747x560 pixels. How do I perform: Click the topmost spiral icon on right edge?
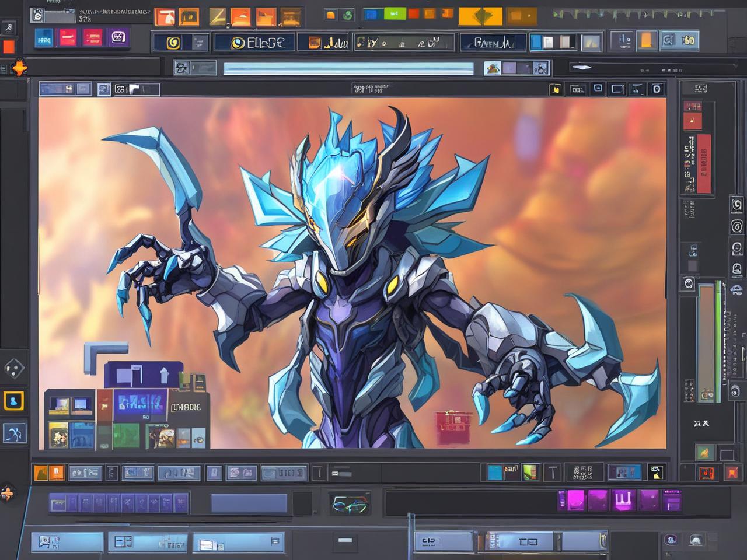pyautogui.click(x=736, y=205)
